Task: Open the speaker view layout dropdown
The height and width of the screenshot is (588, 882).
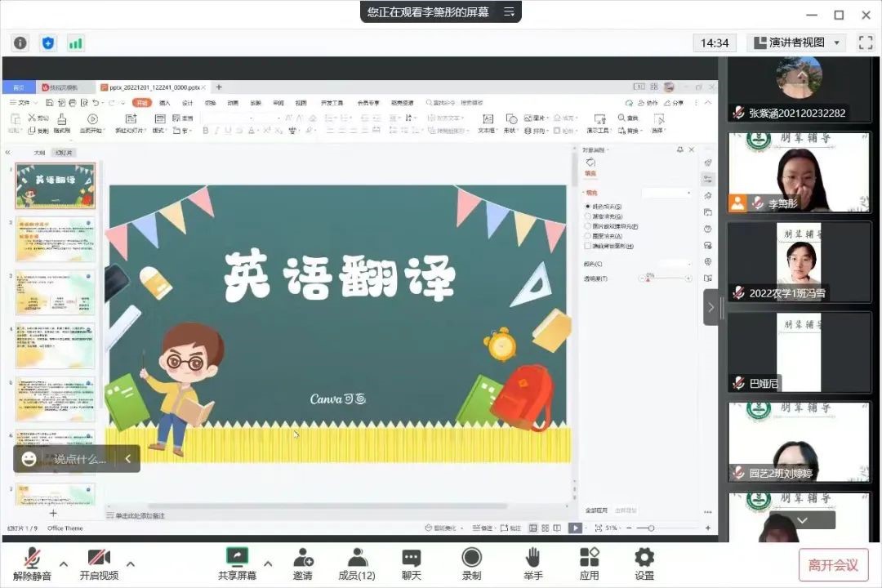Action: (796, 42)
